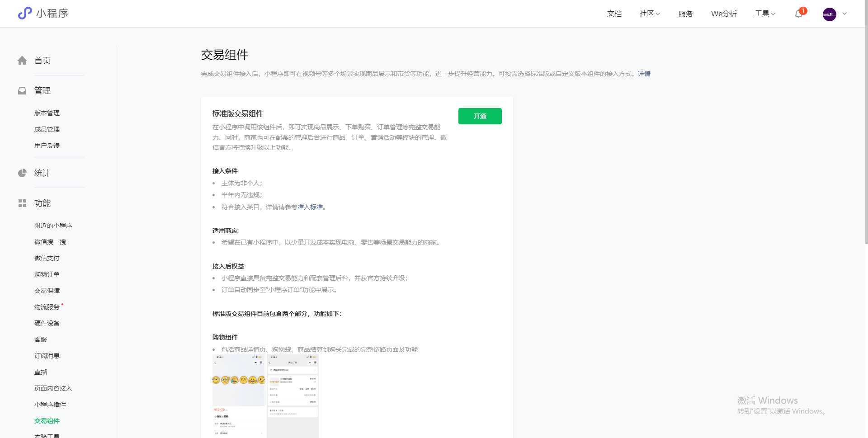
Task: Open the We分析 menu item
Action: 724,14
